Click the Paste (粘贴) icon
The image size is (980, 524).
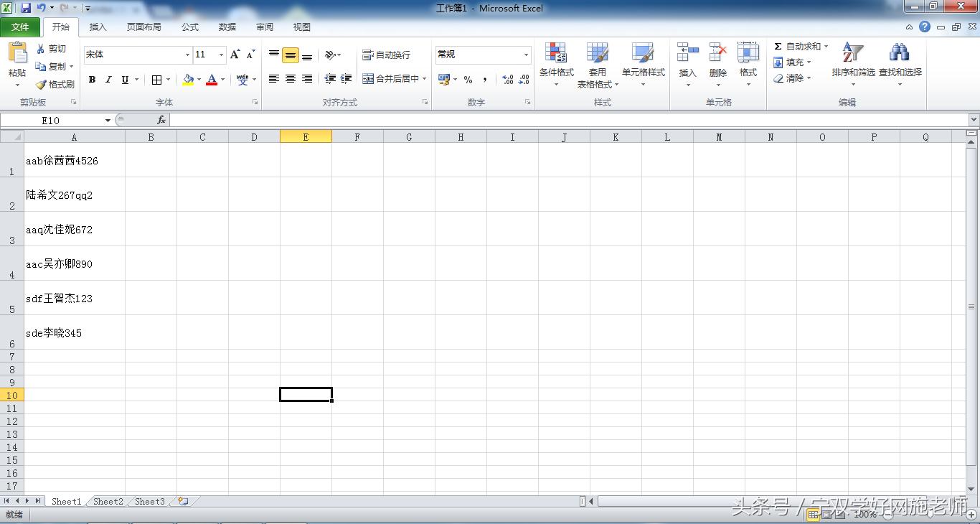pyautogui.click(x=17, y=52)
